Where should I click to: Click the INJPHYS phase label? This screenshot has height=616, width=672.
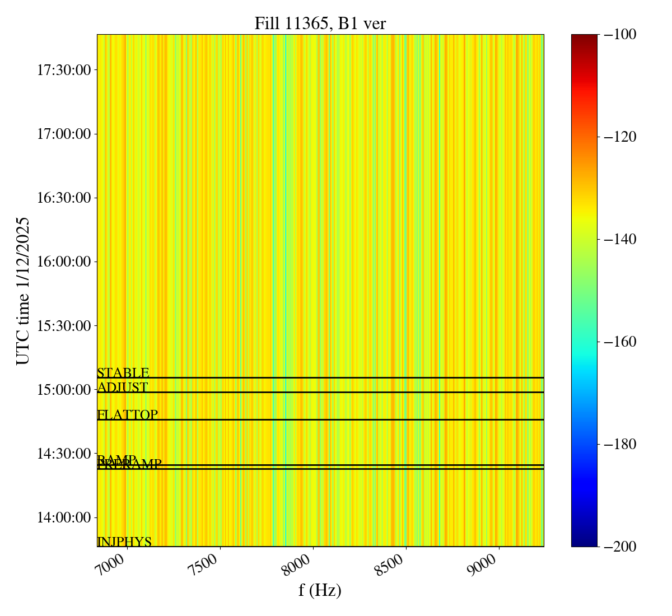(x=124, y=542)
